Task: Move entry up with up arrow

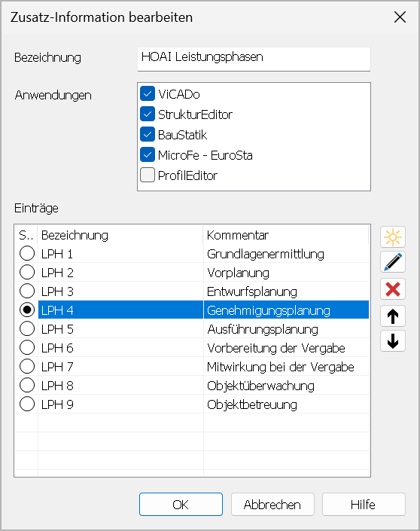Action: click(x=393, y=316)
